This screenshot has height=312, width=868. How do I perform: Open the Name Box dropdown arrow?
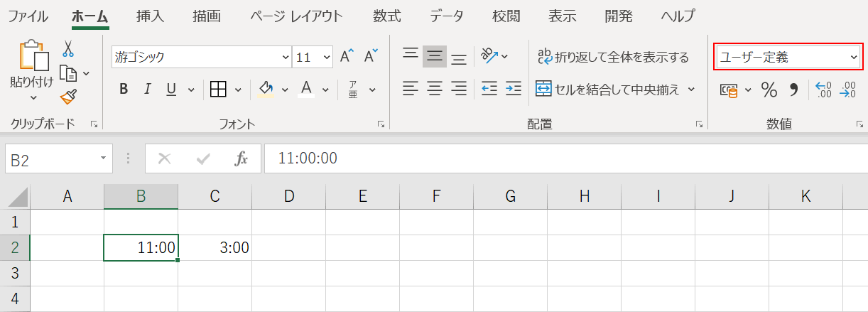tap(104, 158)
